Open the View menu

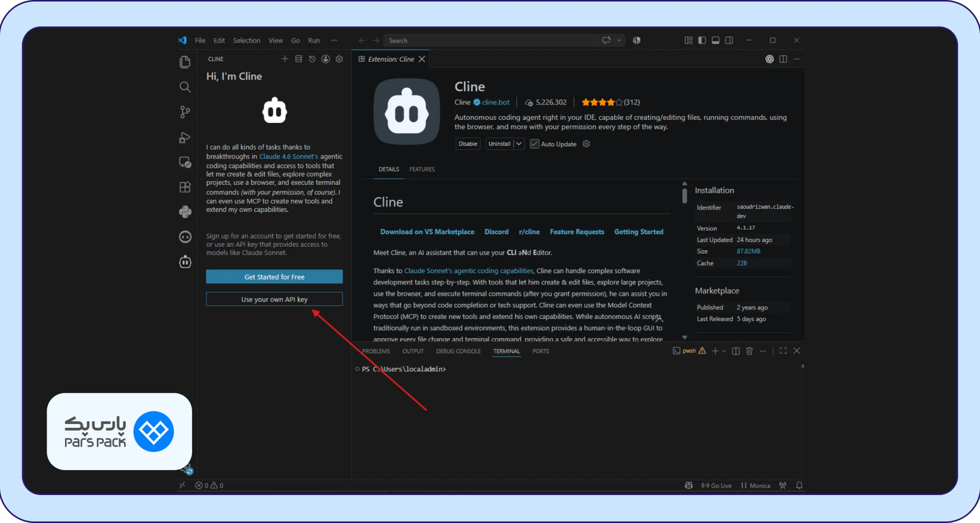pyautogui.click(x=276, y=41)
